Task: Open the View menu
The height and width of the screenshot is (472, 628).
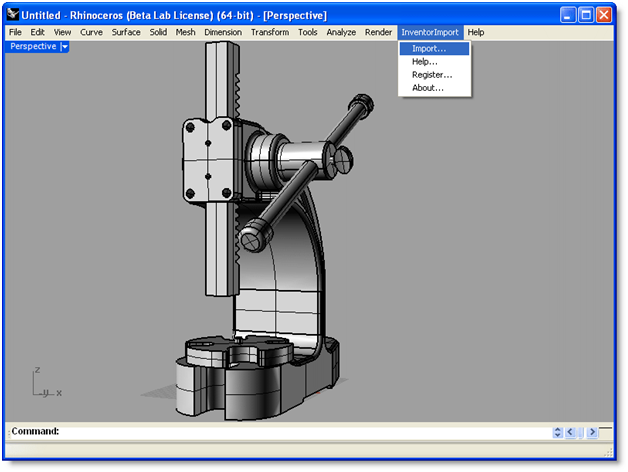Action: point(62,32)
